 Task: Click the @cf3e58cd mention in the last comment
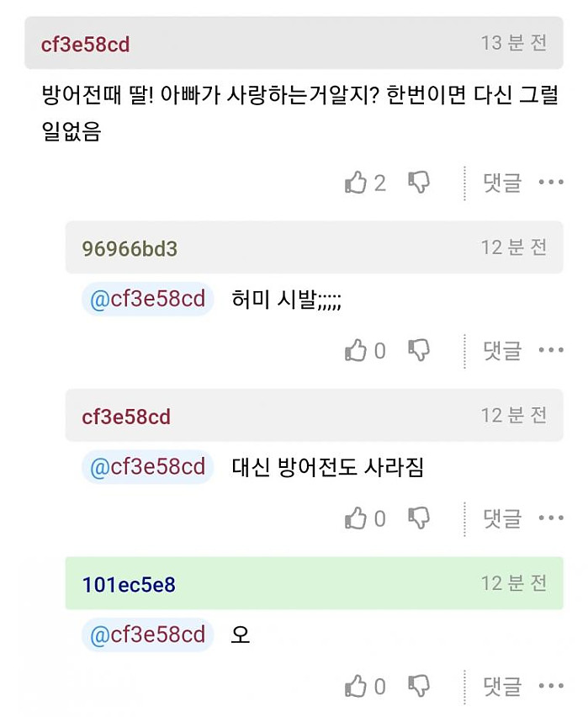click(146, 635)
